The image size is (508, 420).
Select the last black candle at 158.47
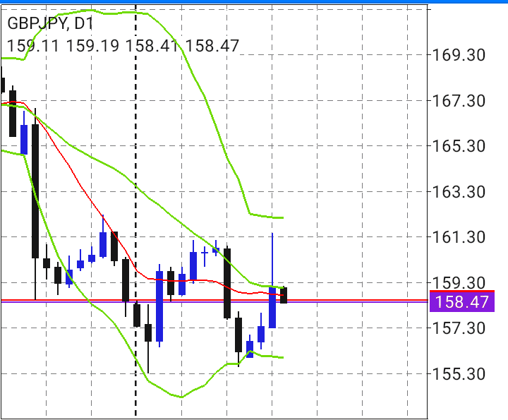tap(284, 295)
